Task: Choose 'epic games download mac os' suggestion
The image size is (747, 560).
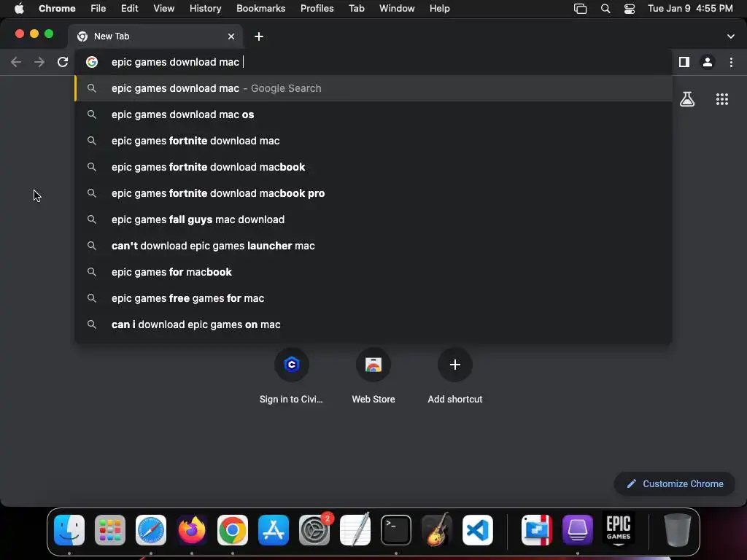Action: pyautogui.click(x=373, y=114)
